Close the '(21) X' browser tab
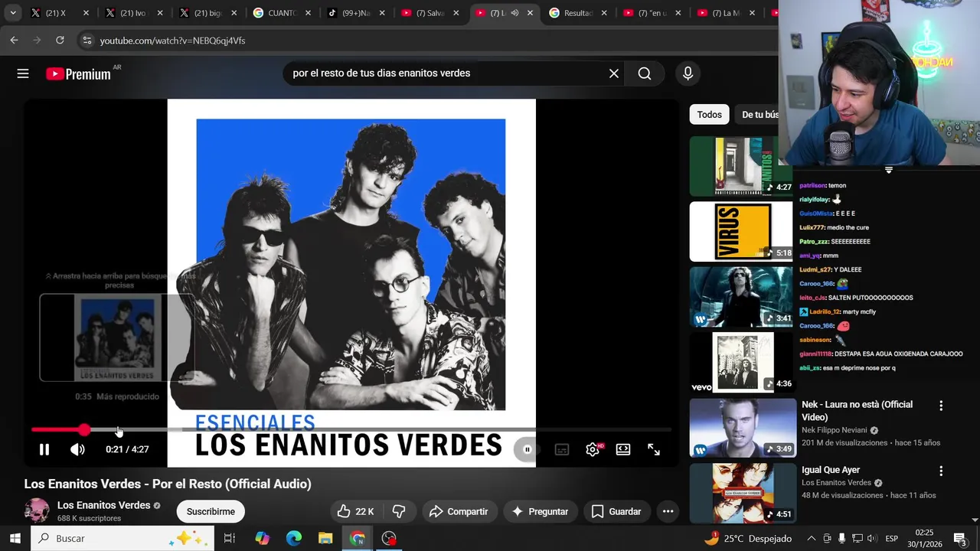 point(86,13)
